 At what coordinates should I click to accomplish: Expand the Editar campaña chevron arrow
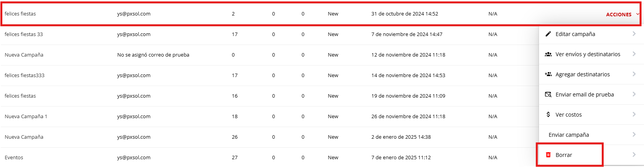coord(634,34)
